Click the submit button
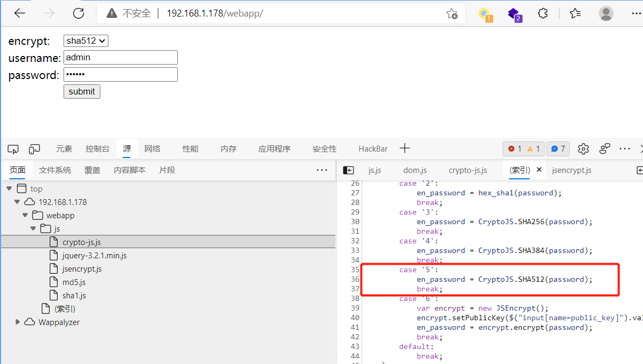 tap(82, 91)
